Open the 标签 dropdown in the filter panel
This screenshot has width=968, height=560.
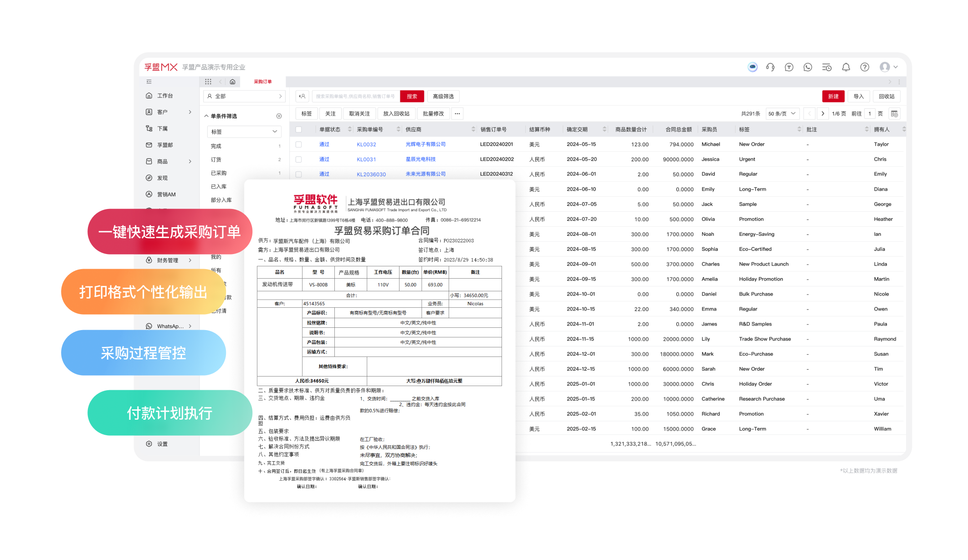click(x=244, y=132)
